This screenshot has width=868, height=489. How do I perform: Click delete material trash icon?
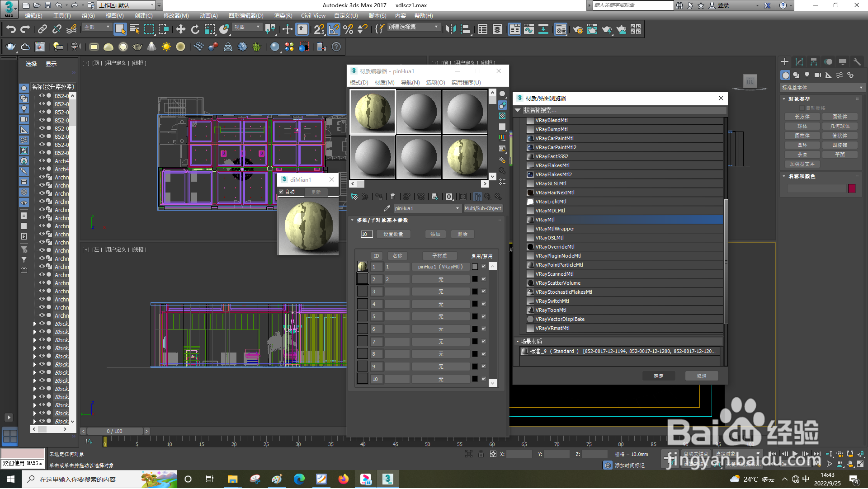click(392, 197)
